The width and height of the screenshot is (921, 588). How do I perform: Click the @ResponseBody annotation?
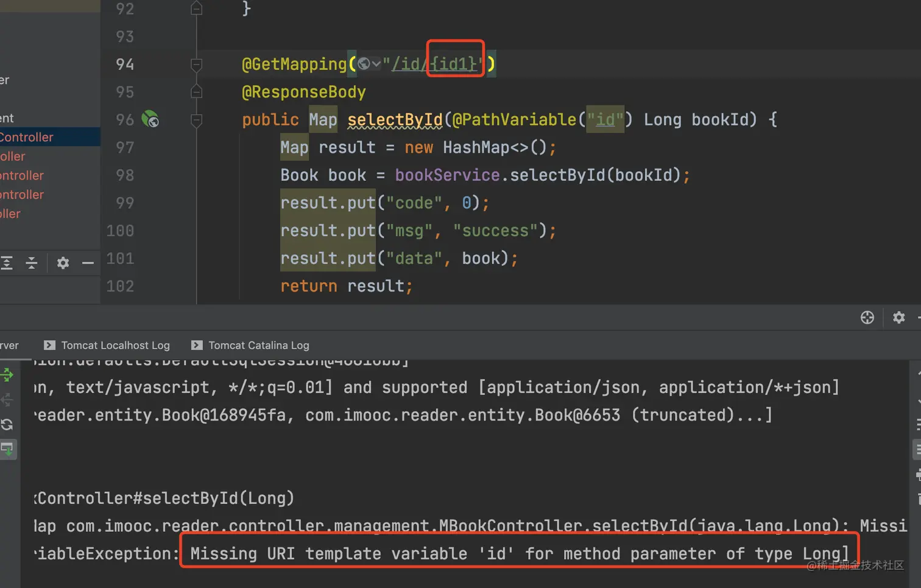coord(304,92)
